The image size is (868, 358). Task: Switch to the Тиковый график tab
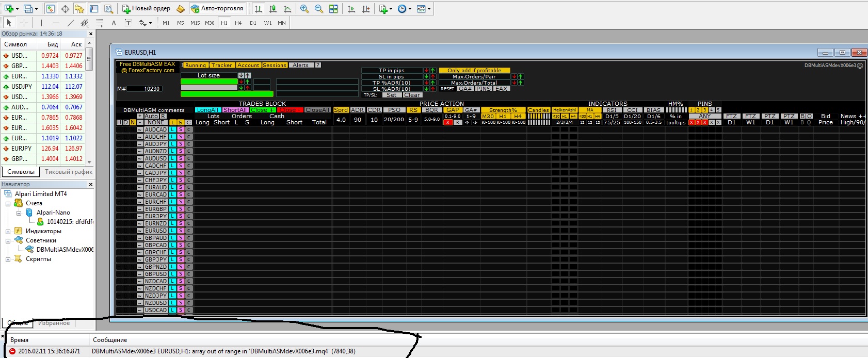point(68,172)
